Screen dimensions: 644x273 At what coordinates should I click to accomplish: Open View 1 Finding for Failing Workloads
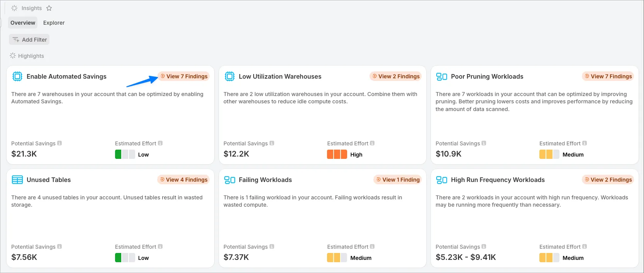point(398,180)
